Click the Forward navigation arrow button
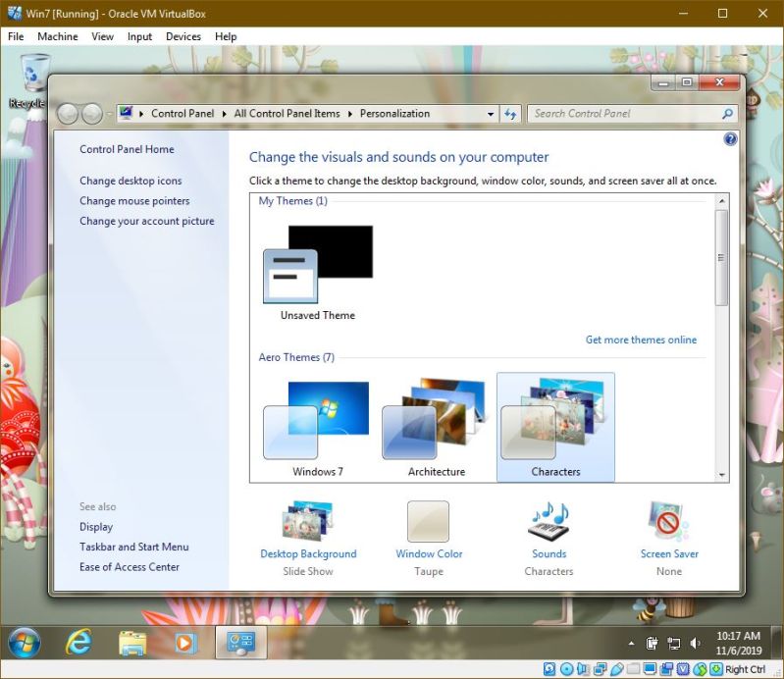Image resolution: width=784 pixels, height=679 pixels. [92, 114]
